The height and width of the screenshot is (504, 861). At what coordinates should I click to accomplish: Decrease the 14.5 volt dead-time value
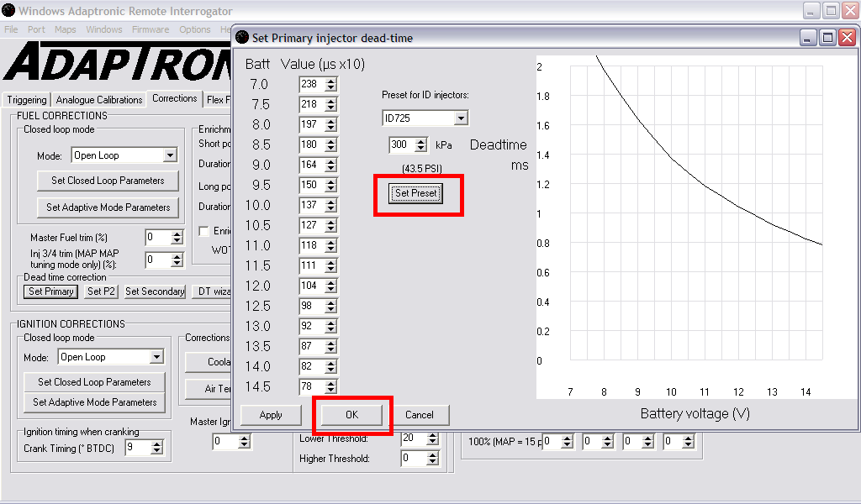(x=331, y=391)
